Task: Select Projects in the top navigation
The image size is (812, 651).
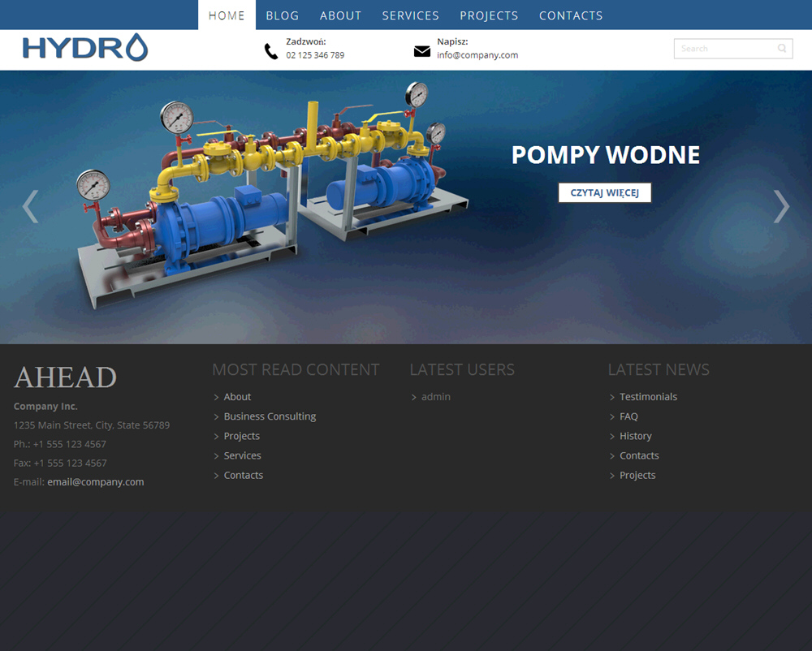Action: pos(489,15)
